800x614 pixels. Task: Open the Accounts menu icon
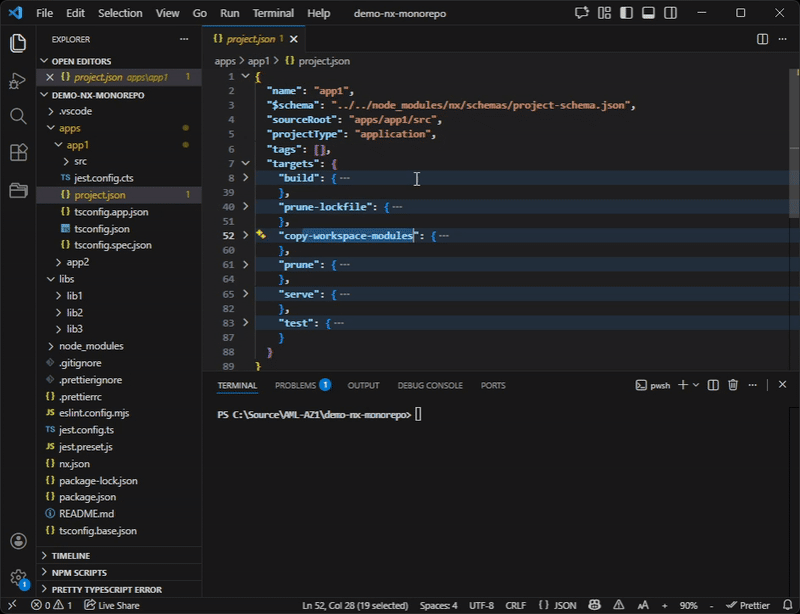(18, 541)
